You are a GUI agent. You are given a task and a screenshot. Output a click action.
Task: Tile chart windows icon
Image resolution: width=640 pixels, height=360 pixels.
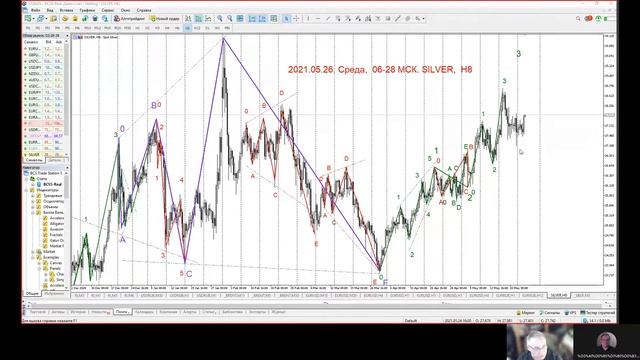tap(240, 19)
